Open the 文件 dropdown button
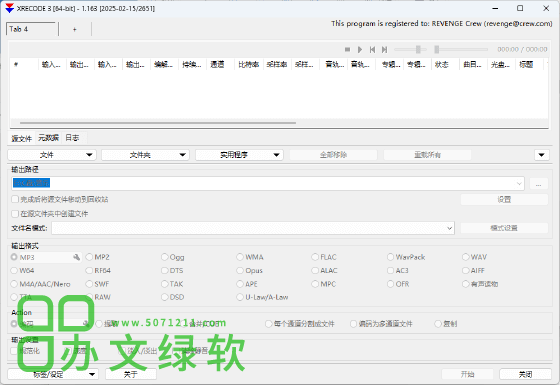 click(52, 155)
